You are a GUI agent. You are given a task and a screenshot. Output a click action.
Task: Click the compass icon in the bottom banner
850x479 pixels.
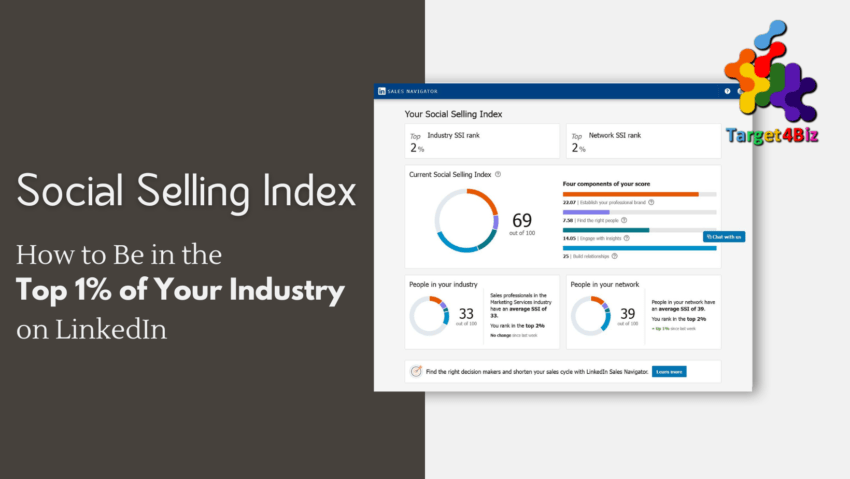click(x=416, y=372)
